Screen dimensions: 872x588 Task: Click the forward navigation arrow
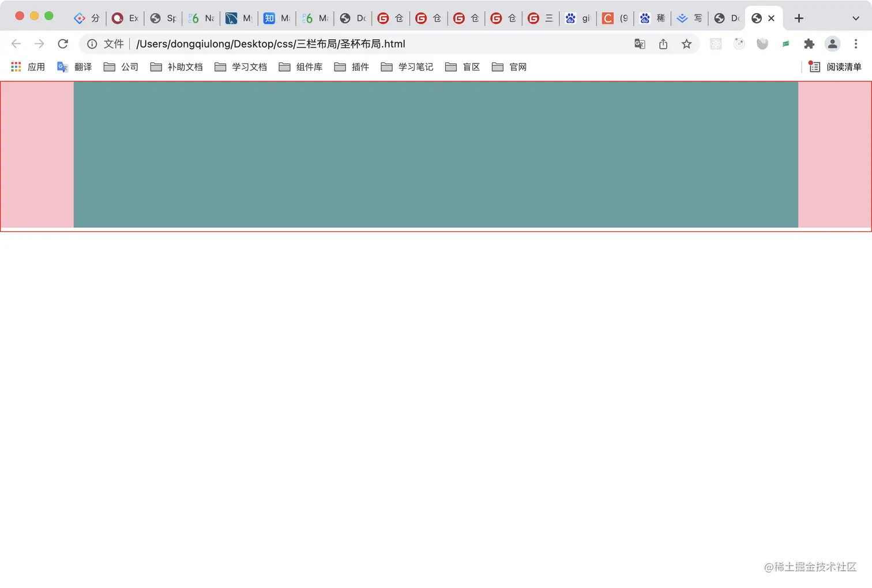pos(39,44)
